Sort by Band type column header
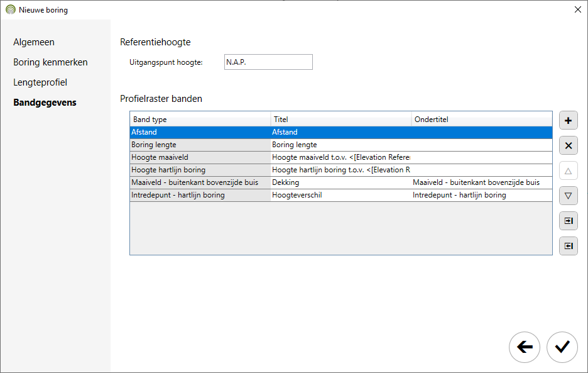 click(x=200, y=120)
